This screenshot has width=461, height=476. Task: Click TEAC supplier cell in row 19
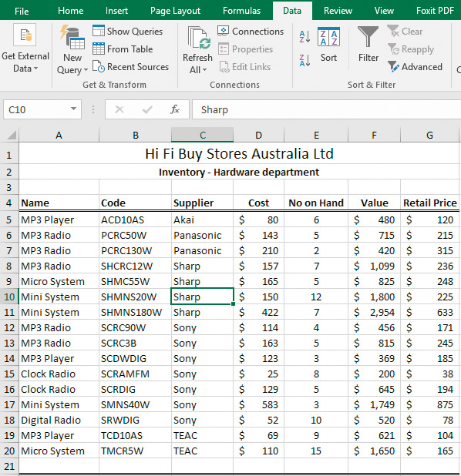pyautogui.click(x=203, y=435)
